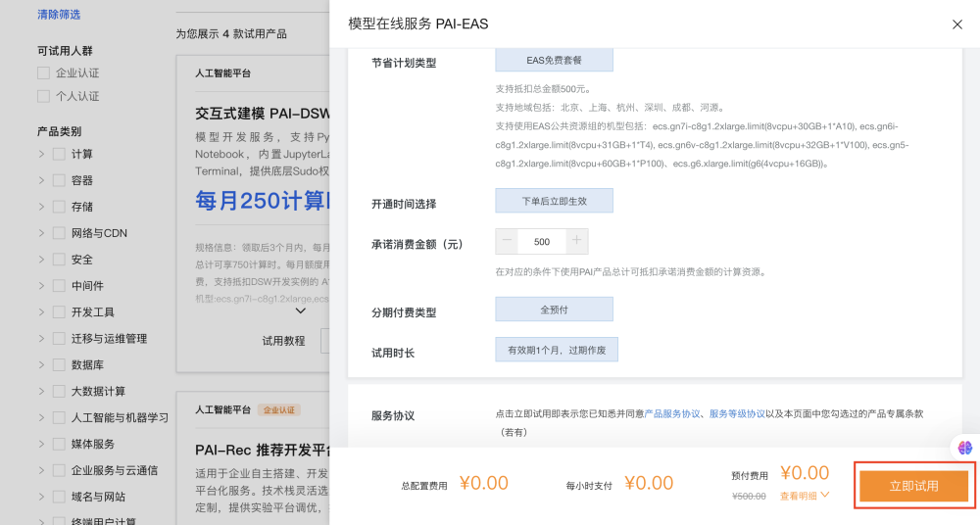Select 下单后立即生效 activation option
The height and width of the screenshot is (525, 980).
(x=554, y=201)
